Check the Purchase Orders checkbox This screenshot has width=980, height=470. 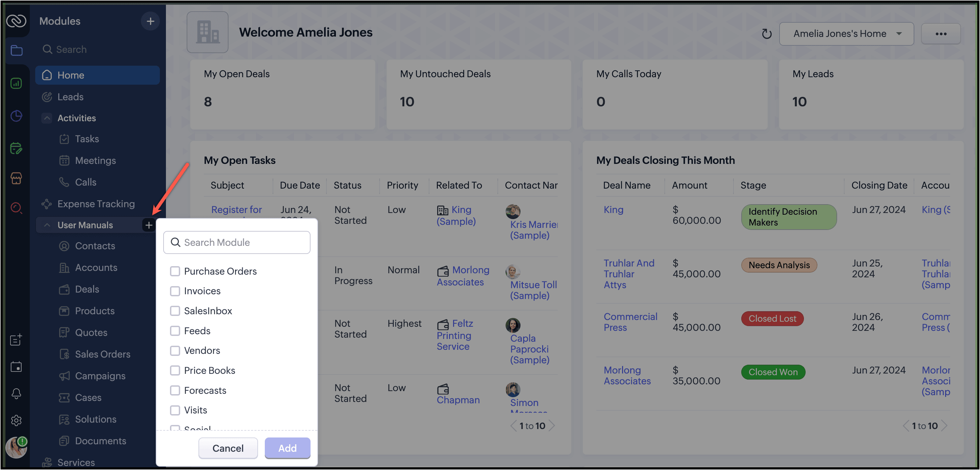[175, 271]
